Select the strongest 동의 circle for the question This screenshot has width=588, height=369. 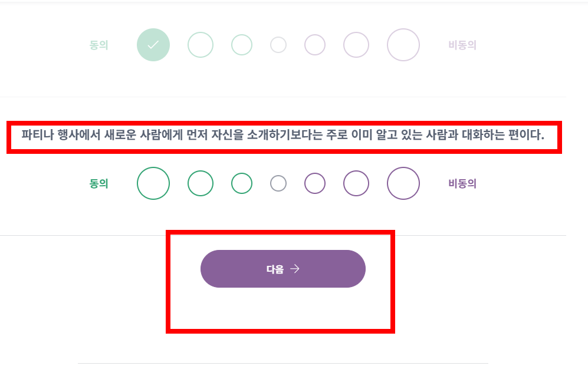tap(153, 183)
